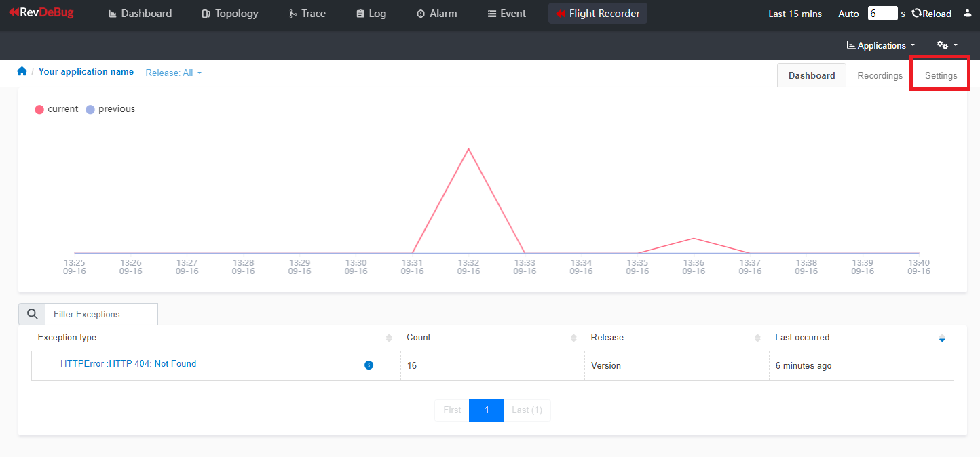Viewport: 980px width, 457px height.
Task: Click the RevDeBug logo
Action: click(41, 13)
